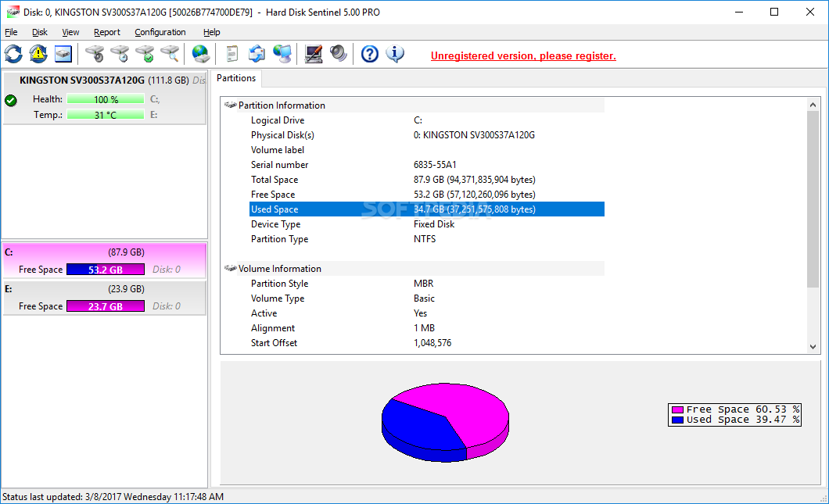Click the globe with disk toolbar icon
The width and height of the screenshot is (829, 504).
coord(201,54)
